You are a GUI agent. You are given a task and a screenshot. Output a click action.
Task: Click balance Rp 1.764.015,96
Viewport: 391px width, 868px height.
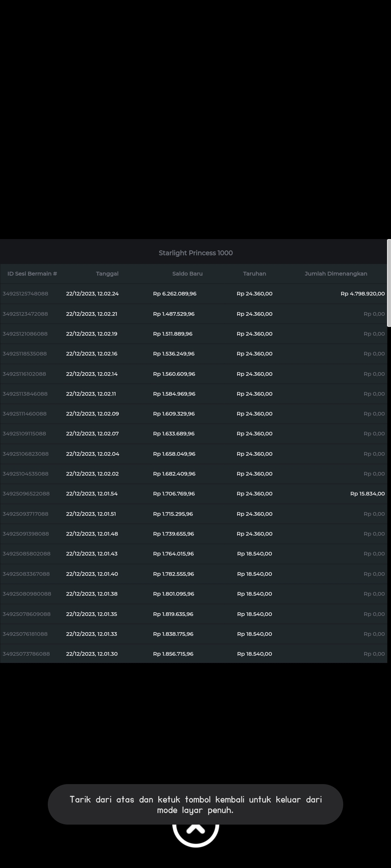click(x=173, y=554)
